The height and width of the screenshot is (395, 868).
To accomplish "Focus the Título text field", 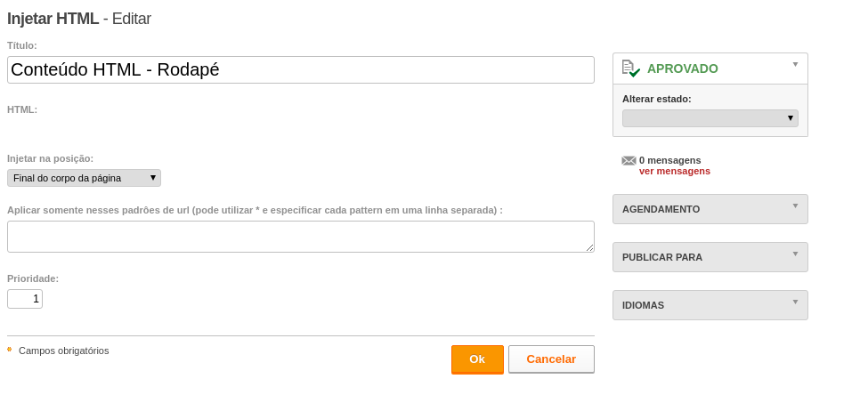I will coord(301,69).
